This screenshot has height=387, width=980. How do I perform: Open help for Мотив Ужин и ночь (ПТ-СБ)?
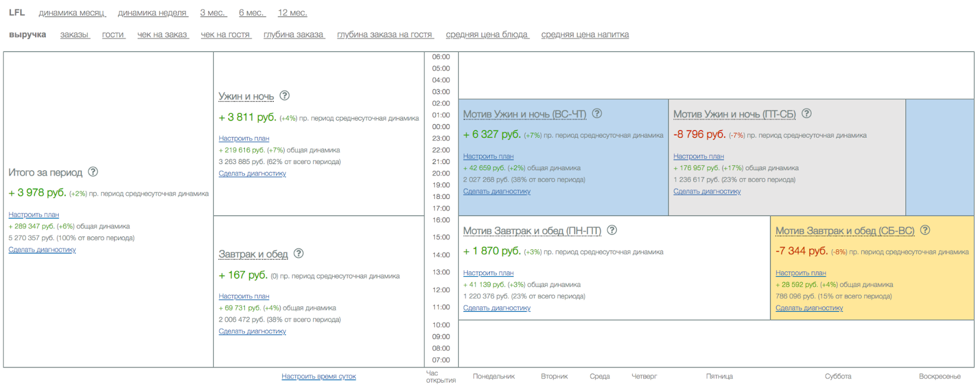(x=807, y=113)
